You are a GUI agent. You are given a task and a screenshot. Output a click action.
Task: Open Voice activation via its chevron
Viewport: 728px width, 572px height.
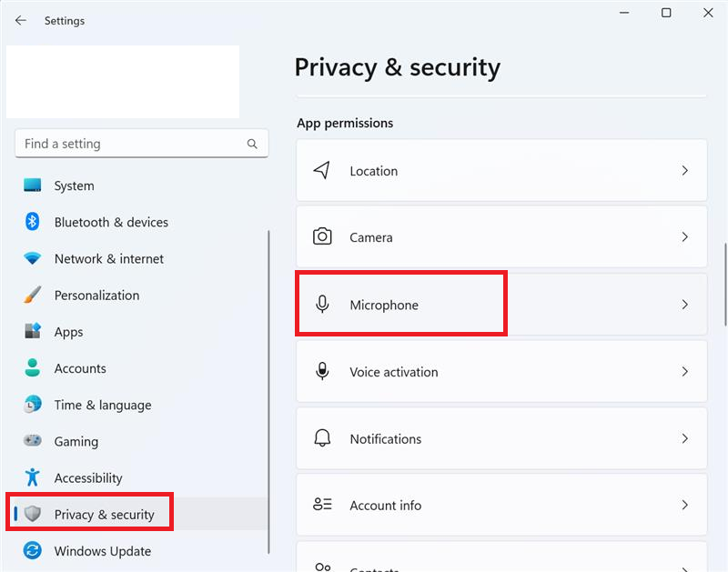point(685,372)
